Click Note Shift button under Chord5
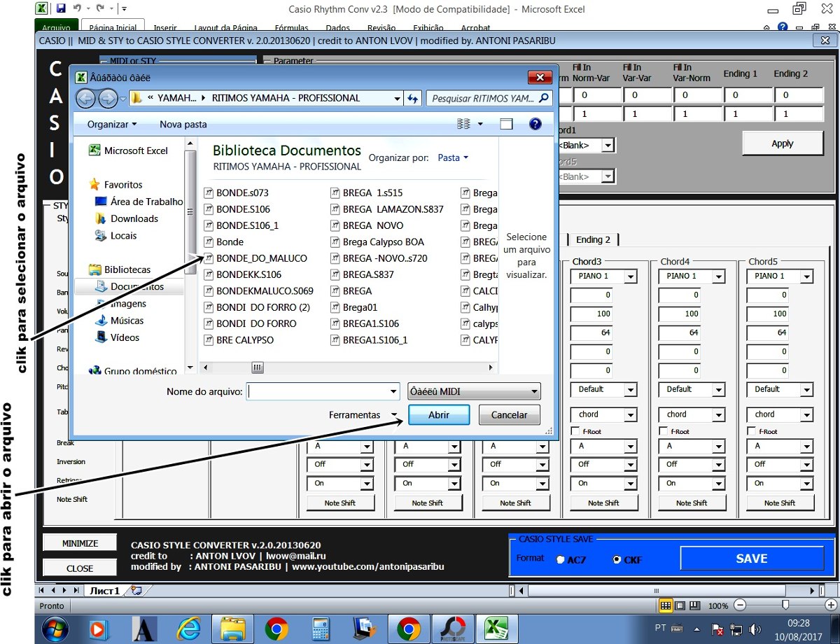This screenshot has height=644, width=840. click(x=780, y=503)
